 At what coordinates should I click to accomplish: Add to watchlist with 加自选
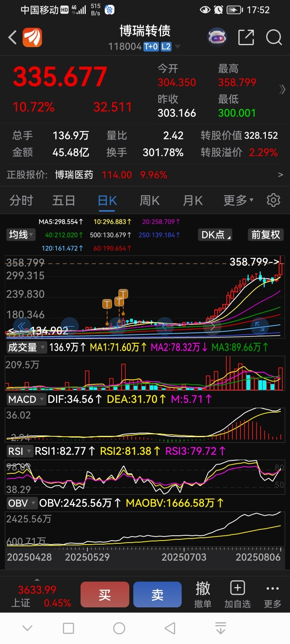click(x=237, y=594)
